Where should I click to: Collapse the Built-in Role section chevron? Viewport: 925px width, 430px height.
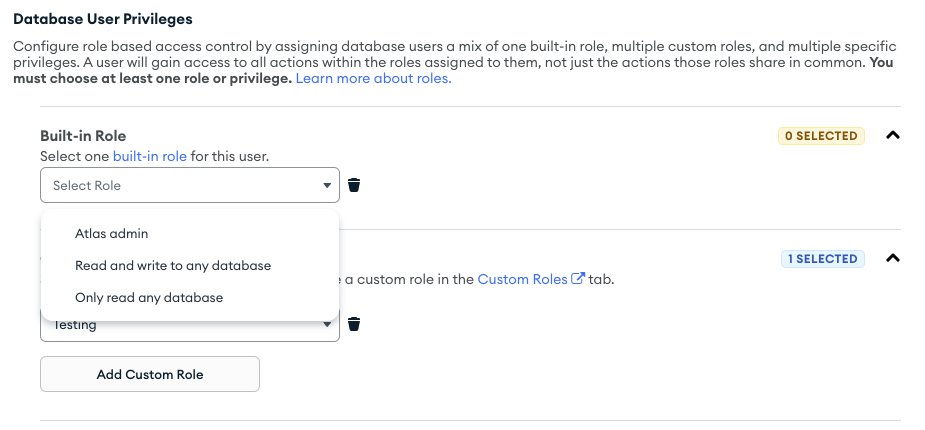[894, 136]
